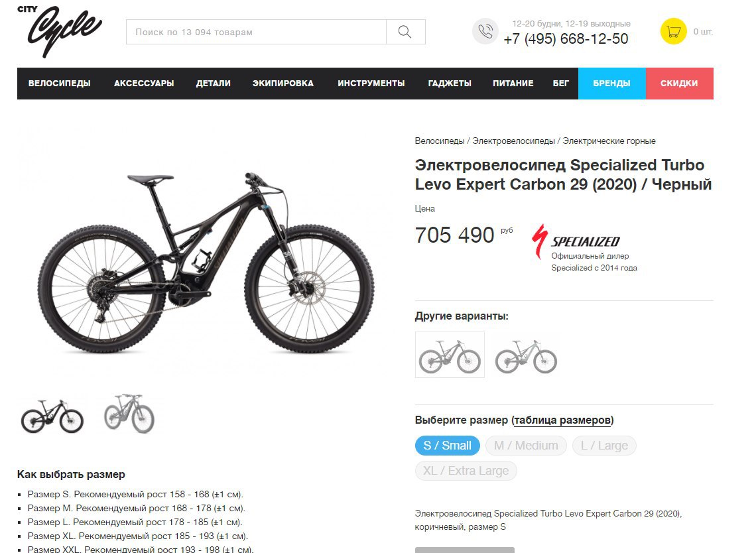This screenshot has height=553, width=756.
Task: Go to the Бренды tab
Action: click(x=611, y=84)
